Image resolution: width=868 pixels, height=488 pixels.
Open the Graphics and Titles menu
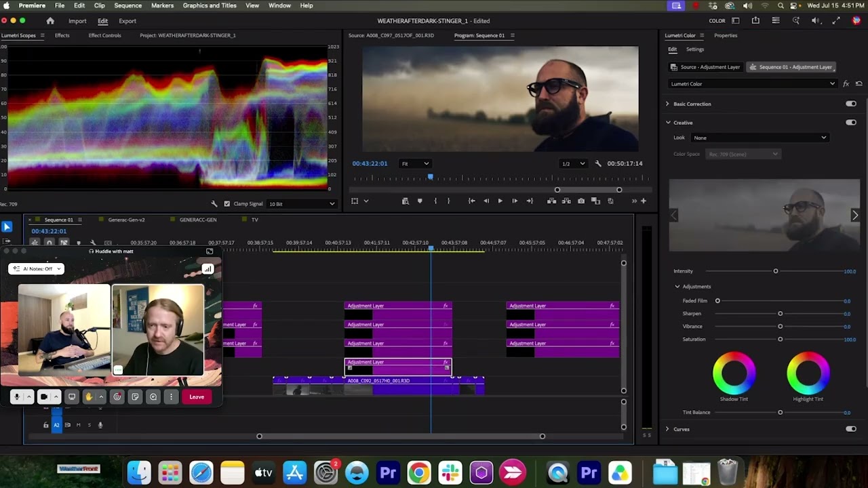click(x=210, y=5)
